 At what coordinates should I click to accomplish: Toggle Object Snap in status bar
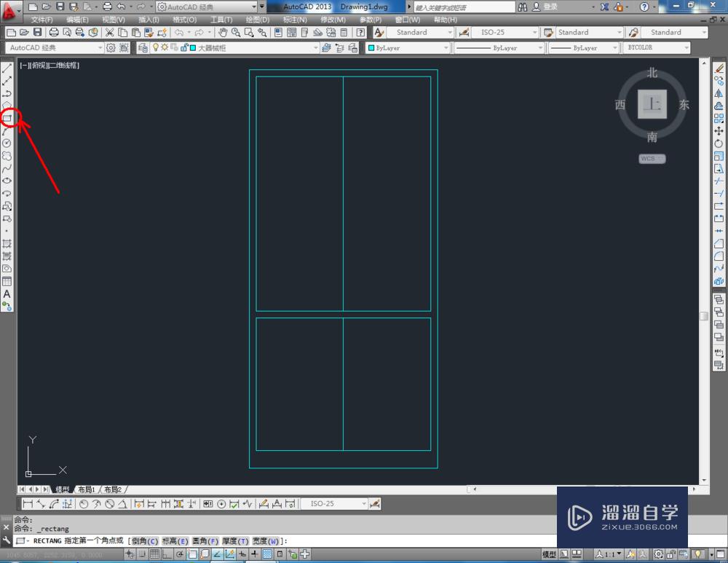tap(191, 554)
